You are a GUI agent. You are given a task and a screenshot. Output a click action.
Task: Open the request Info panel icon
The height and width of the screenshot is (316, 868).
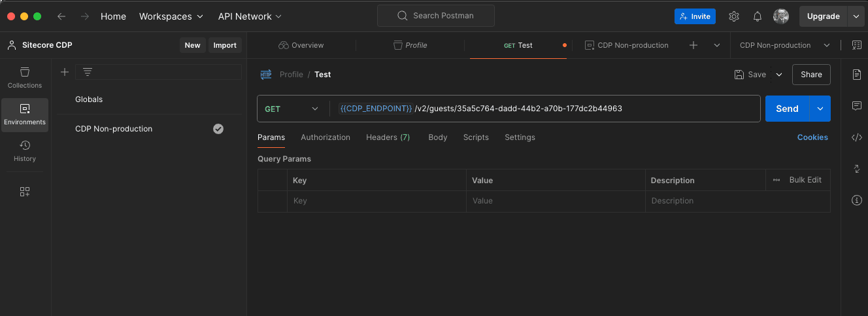(857, 200)
